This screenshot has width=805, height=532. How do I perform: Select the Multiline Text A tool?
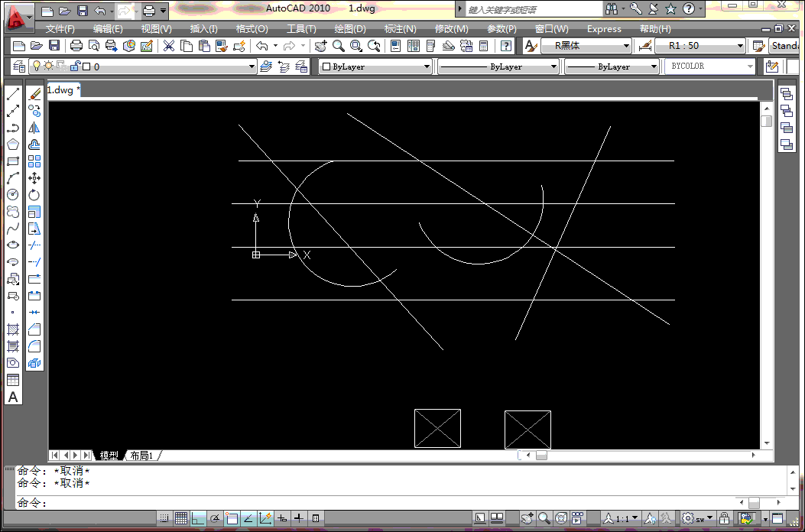click(13, 397)
